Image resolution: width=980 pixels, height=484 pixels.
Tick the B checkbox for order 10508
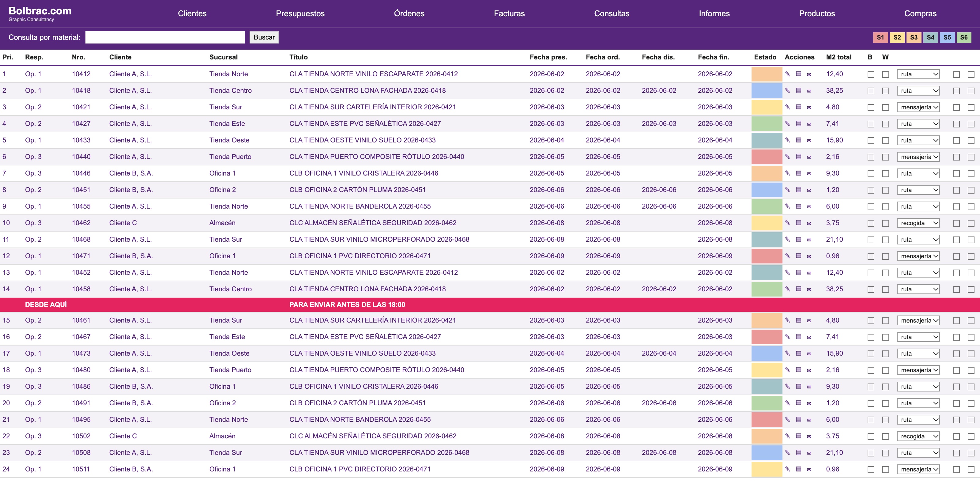[x=871, y=453]
